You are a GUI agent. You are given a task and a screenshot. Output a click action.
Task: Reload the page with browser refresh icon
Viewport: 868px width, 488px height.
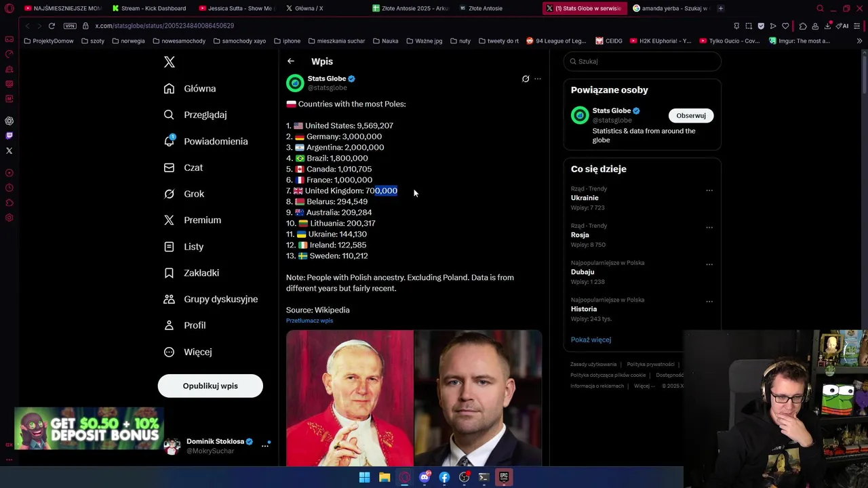tap(52, 26)
